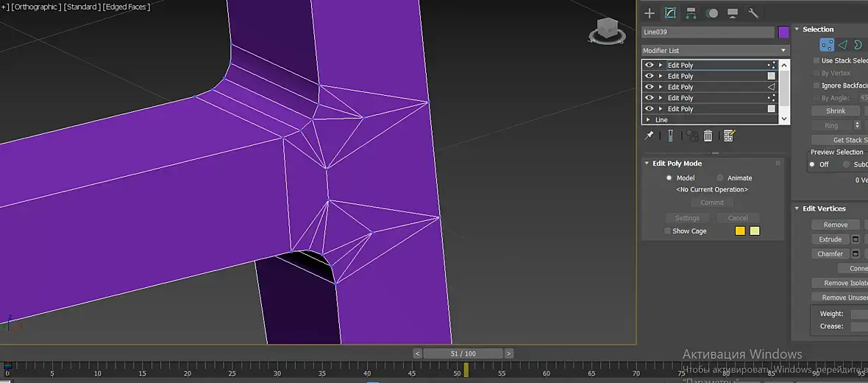Image resolution: width=868 pixels, height=383 pixels.
Task: Click modifier stack scroll down arrow
Action: (x=784, y=119)
